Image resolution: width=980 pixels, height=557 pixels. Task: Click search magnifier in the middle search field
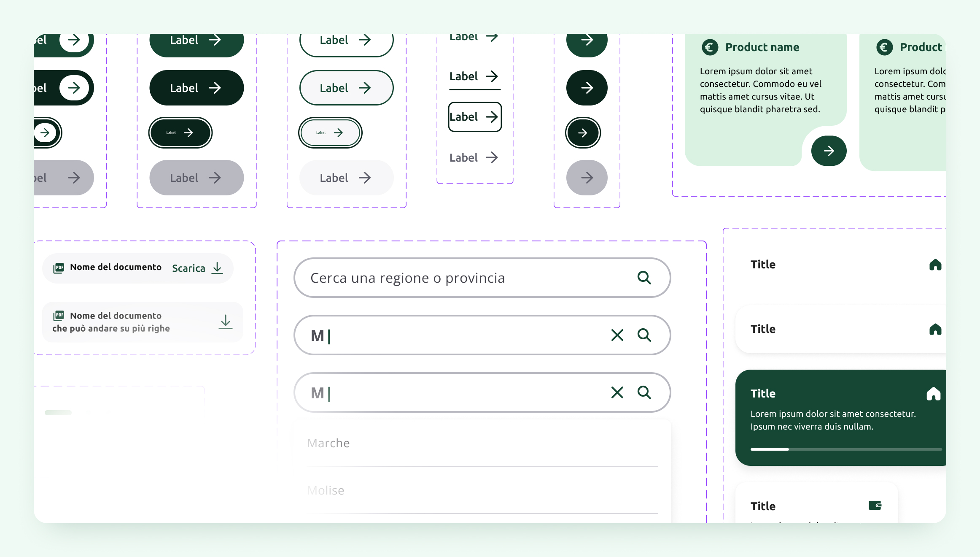(x=644, y=335)
